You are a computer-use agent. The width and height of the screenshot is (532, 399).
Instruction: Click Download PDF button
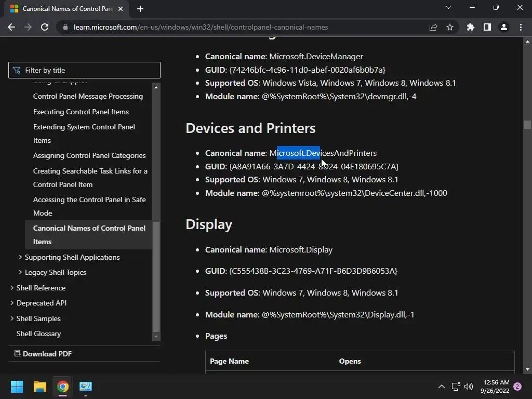[x=43, y=354]
